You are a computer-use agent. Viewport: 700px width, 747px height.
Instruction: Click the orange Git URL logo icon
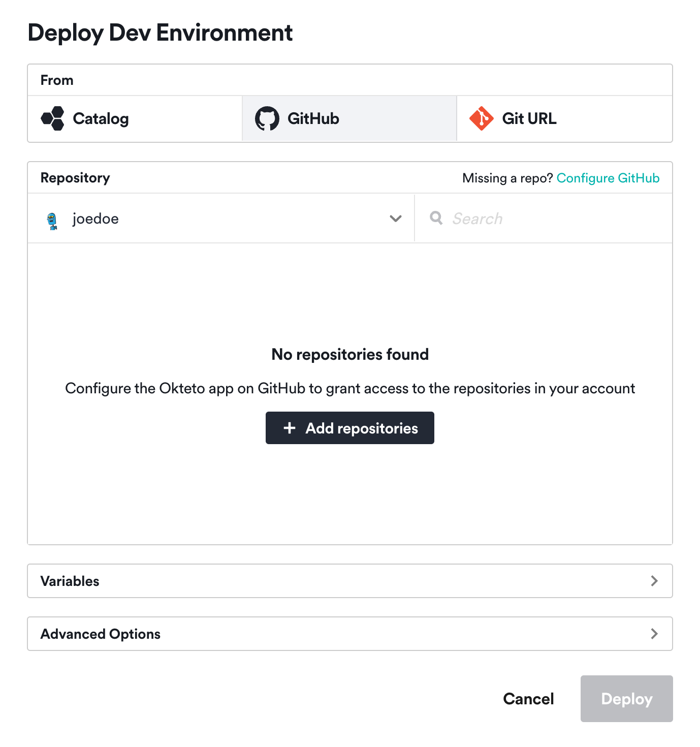pos(482,118)
